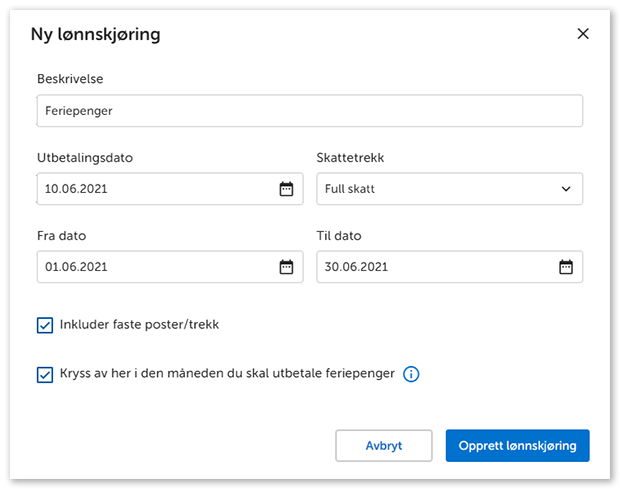Click the Avbryt button

[384, 446]
